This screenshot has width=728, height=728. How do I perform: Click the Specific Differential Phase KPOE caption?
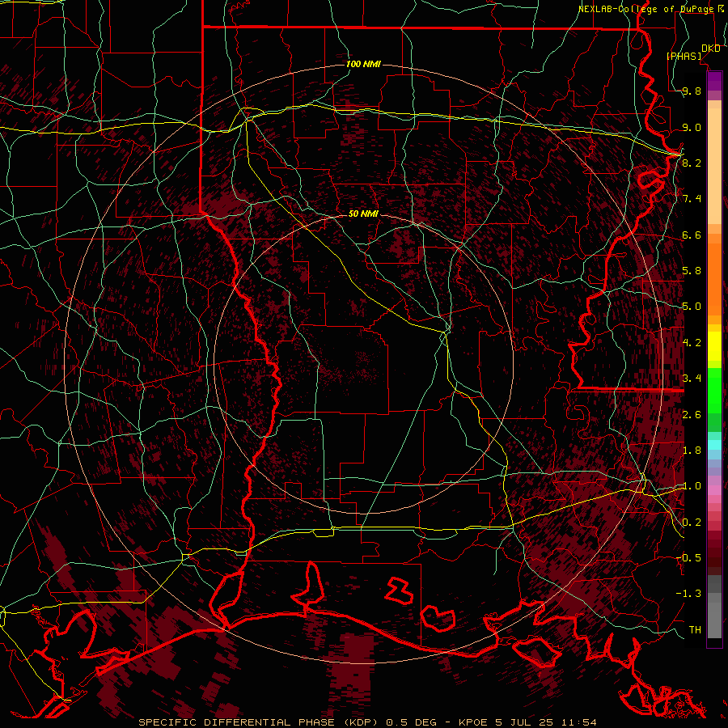pos(368,722)
